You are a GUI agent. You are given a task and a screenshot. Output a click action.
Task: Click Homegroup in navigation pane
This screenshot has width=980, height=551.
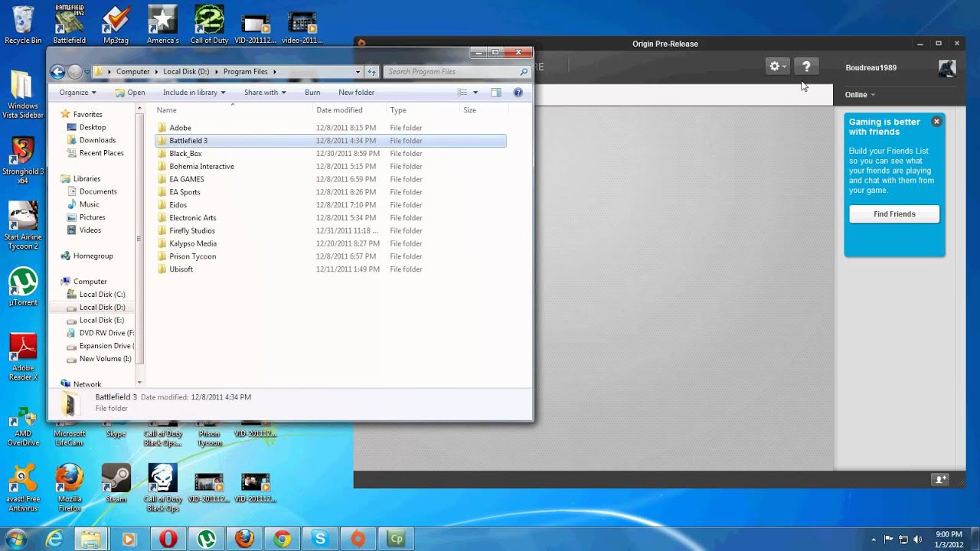pyautogui.click(x=93, y=256)
